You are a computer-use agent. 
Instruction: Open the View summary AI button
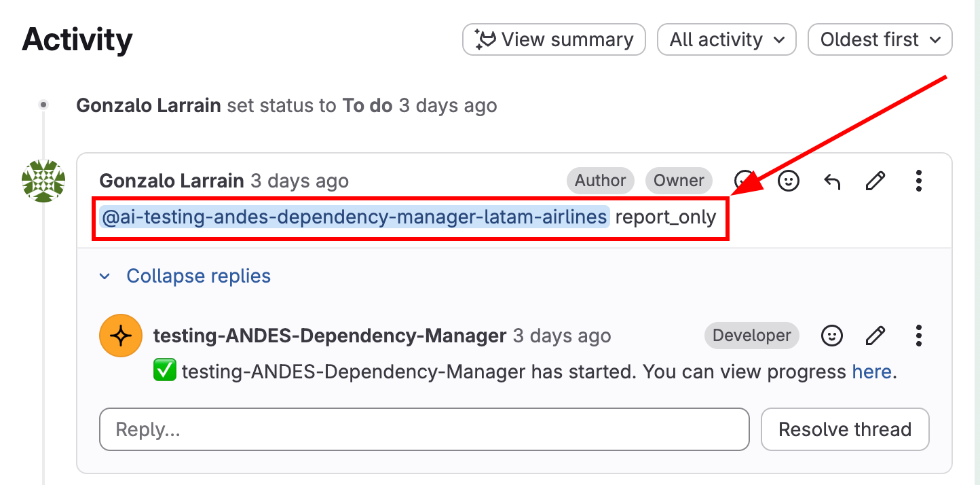[x=554, y=39]
